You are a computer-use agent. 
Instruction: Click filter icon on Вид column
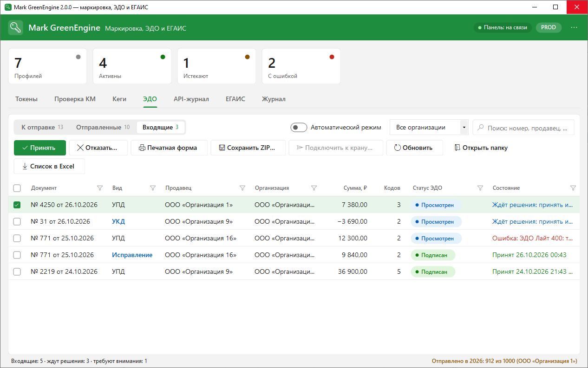[x=153, y=188]
